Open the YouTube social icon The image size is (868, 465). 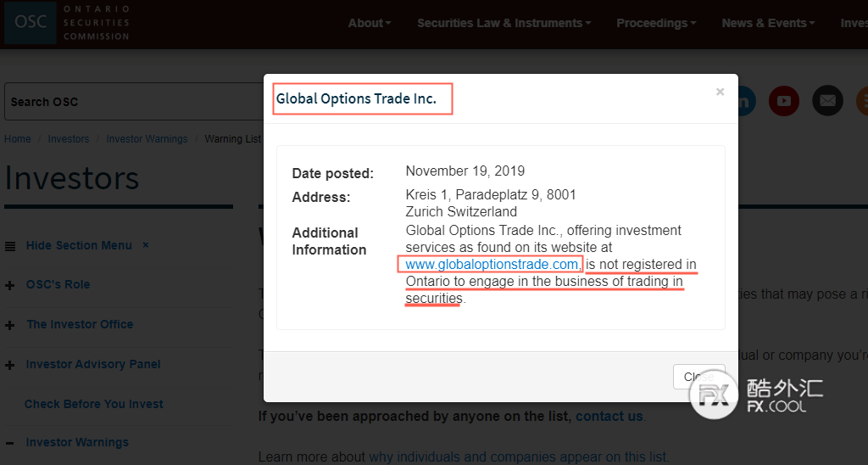[784, 101]
